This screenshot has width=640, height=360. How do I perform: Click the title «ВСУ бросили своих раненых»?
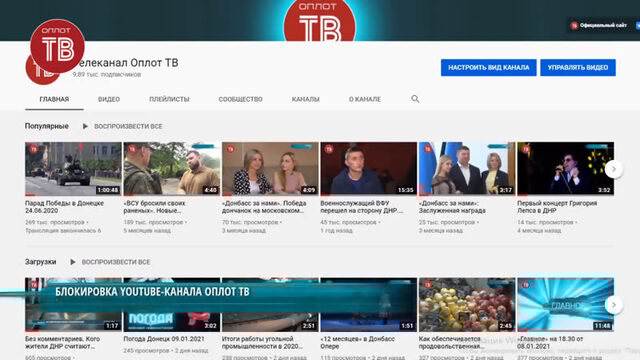[x=154, y=207]
